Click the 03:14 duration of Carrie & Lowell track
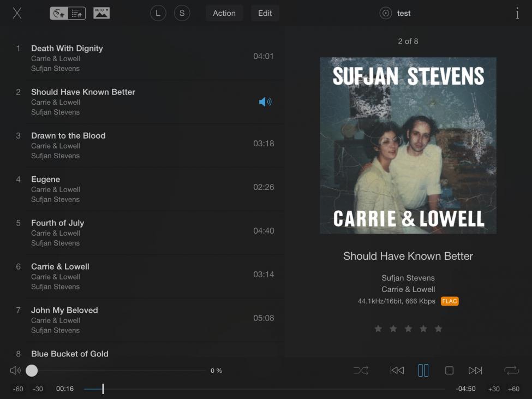This screenshot has height=399, width=532. [x=264, y=275]
